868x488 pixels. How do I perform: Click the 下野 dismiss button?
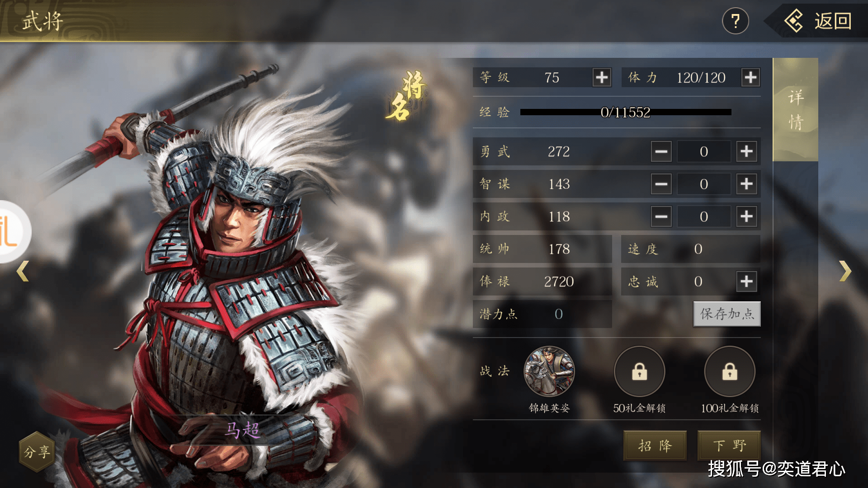tap(729, 446)
